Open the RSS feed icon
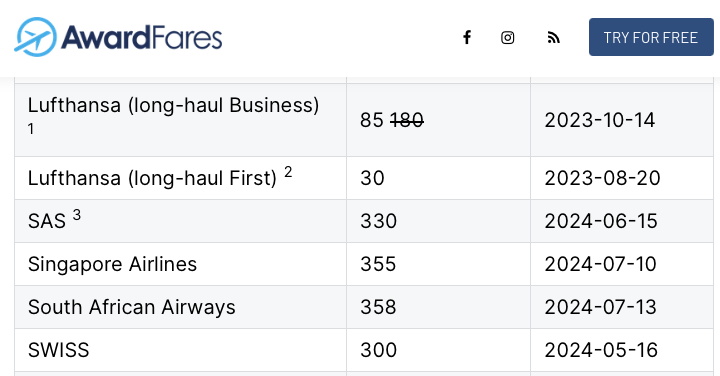 click(554, 38)
